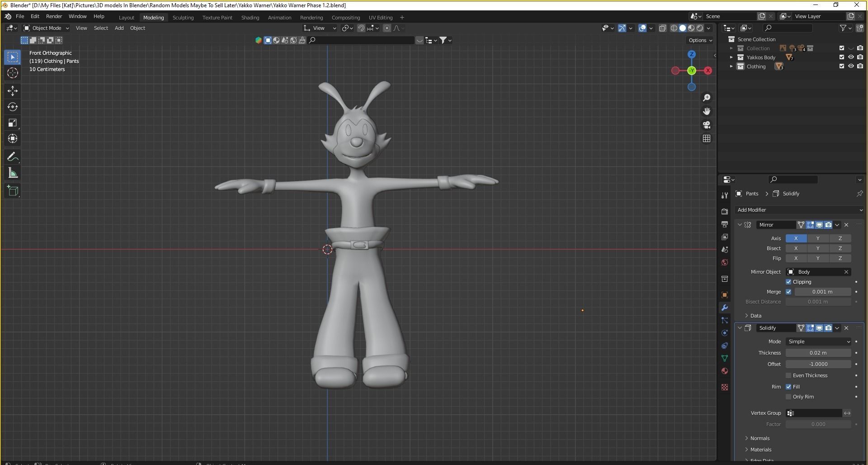Select the Scale tool
868x465 pixels.
tap(13, 123)
